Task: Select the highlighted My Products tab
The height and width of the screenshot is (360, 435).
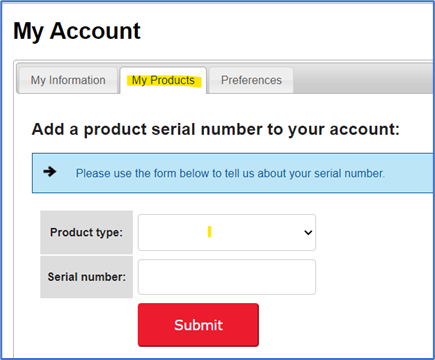Action: click(x=163, y=80)
